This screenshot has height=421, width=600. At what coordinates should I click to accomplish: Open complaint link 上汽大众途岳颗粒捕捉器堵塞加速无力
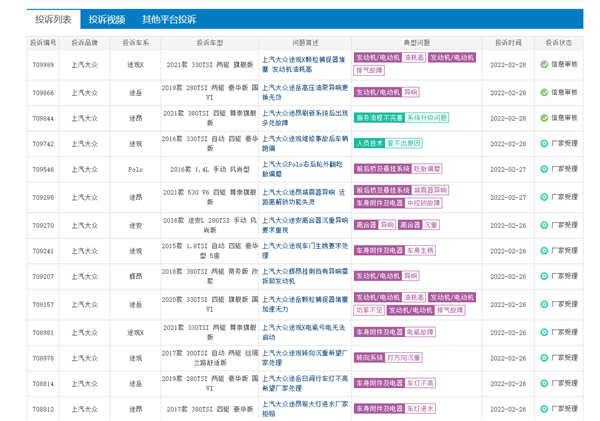305,304
